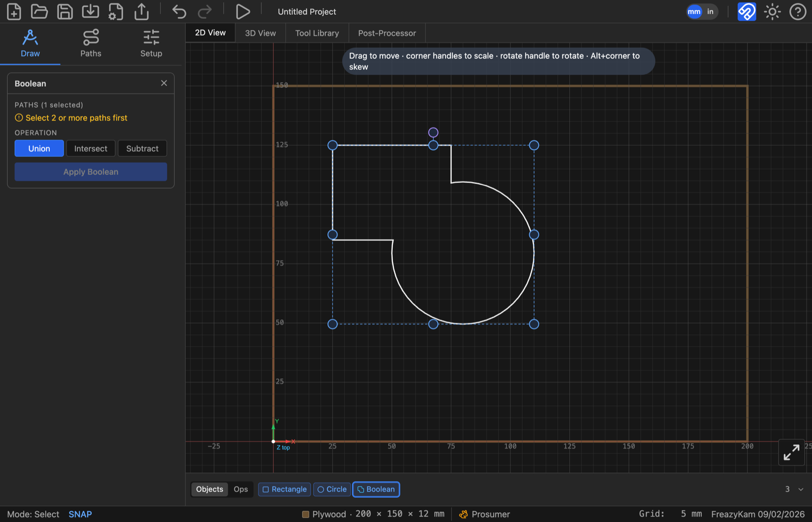The image size is (812, 522).
Task: Toggle SNAP mode in status bar
Action: click(x=80, y=514)
